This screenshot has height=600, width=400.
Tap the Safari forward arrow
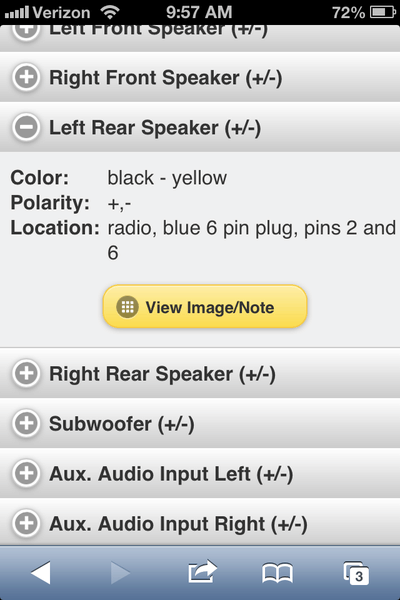click(120, 573)
